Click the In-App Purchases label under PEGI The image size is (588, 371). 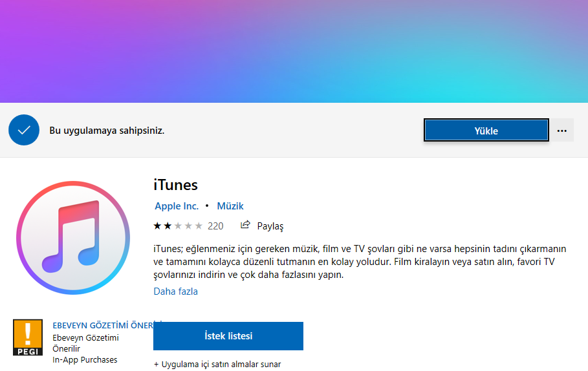pos(85,360)
